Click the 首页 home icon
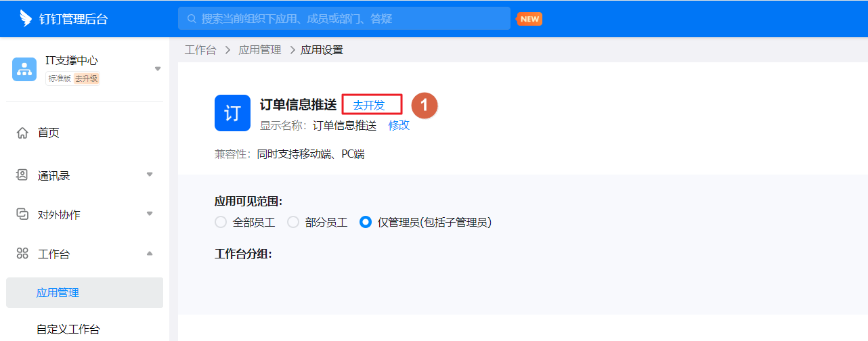Viewport: 868px width, 341px height. (22, 133)
